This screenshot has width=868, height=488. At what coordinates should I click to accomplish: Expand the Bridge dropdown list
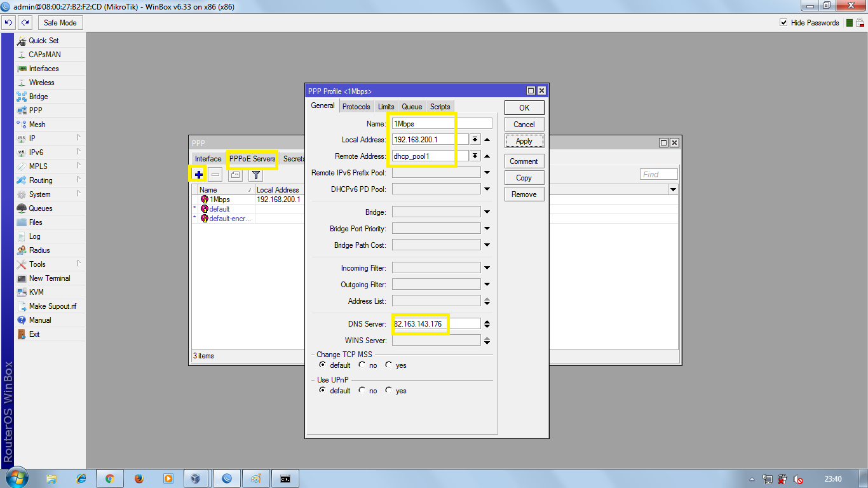tap(487, 211)
